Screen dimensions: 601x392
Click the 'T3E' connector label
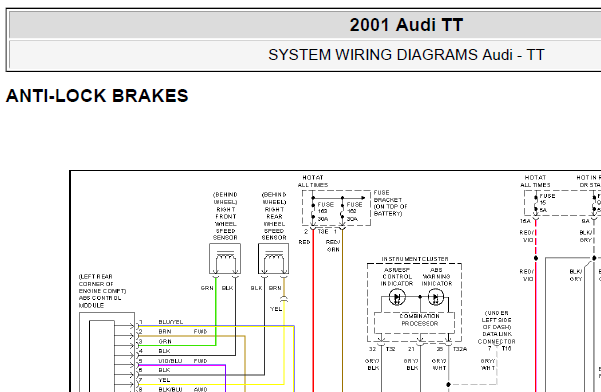coord(323,232)
